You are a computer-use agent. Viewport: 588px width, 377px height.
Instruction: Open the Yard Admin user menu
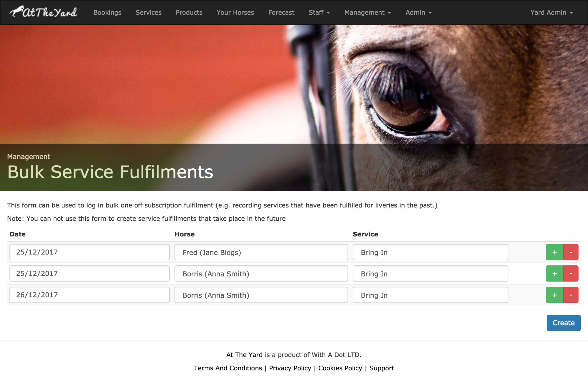pos(552,12)
